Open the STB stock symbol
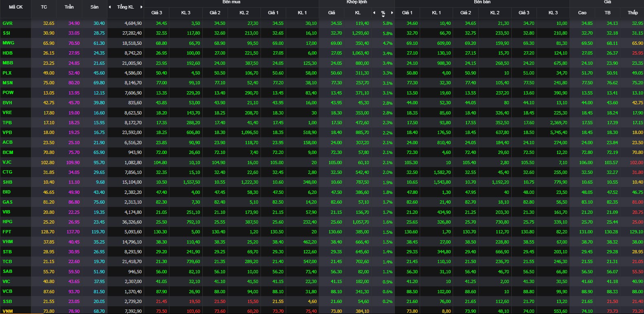The width and height of the screenshot is (644, 314). (x=7, y=252)
